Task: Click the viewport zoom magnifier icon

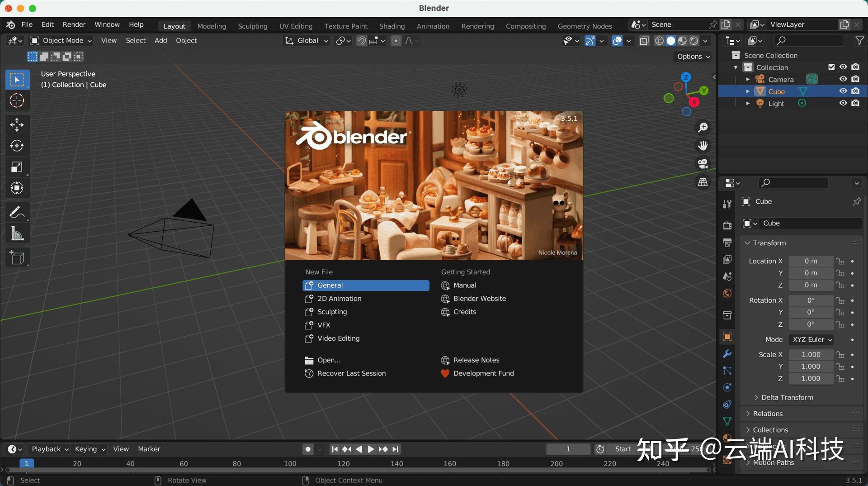Action: click(x=703, y=128)
